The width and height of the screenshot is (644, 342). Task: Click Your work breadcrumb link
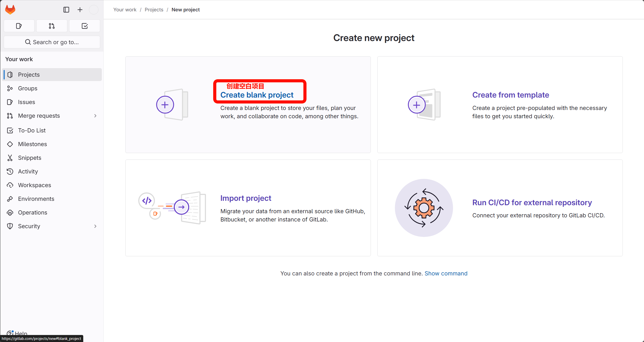125,10
